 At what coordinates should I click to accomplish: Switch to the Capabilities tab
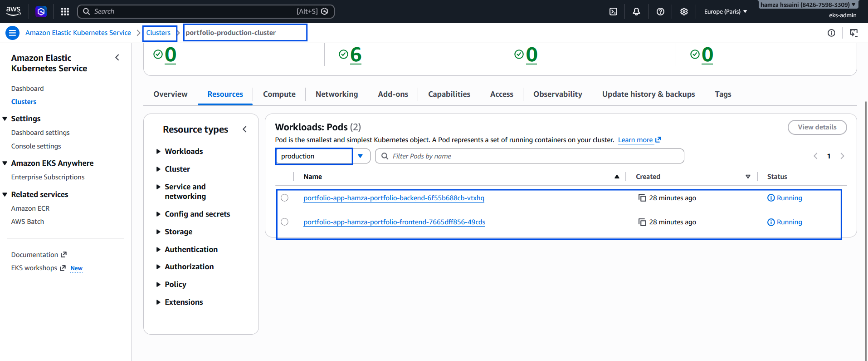(449, 94)
